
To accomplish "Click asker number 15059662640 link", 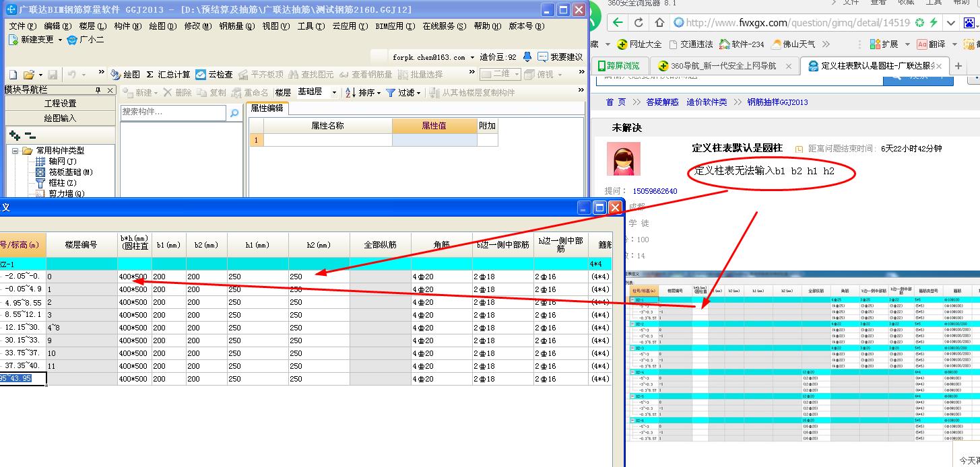I will (655, 191).
